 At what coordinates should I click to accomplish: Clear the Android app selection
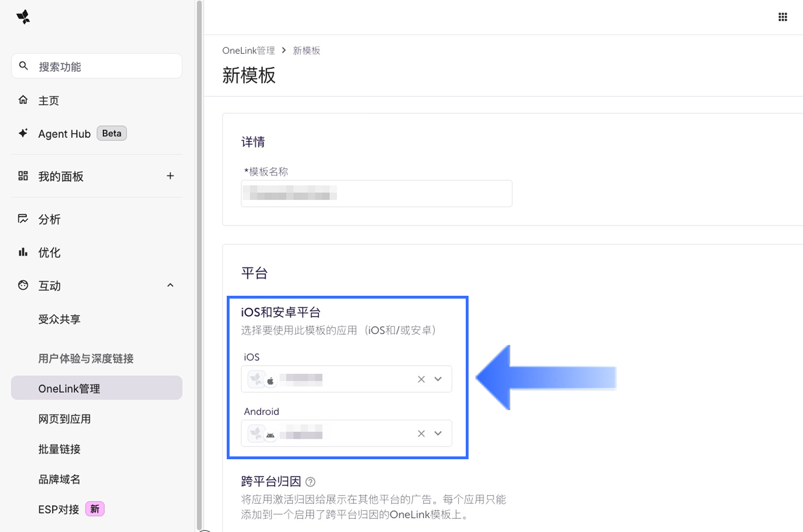pyautogui.click(x=421, y=433)
